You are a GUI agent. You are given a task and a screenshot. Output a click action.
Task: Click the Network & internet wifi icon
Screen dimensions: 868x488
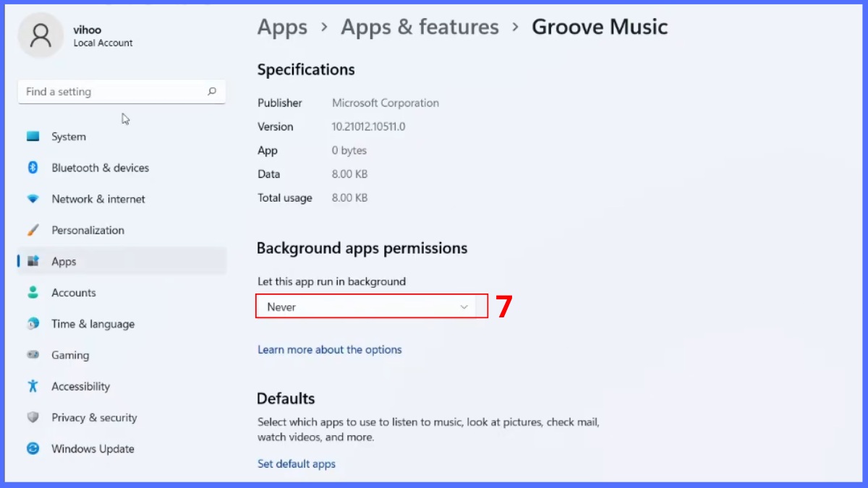click(33, 199)
